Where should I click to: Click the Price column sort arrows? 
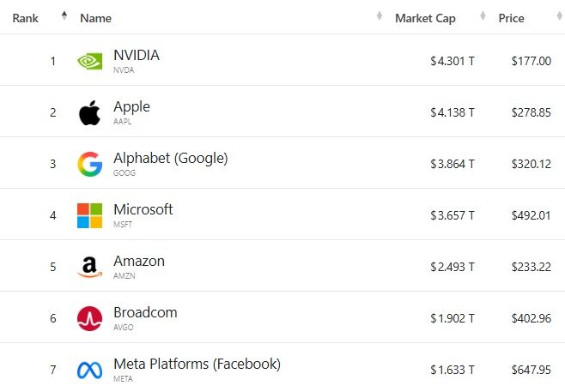point(556,17)
